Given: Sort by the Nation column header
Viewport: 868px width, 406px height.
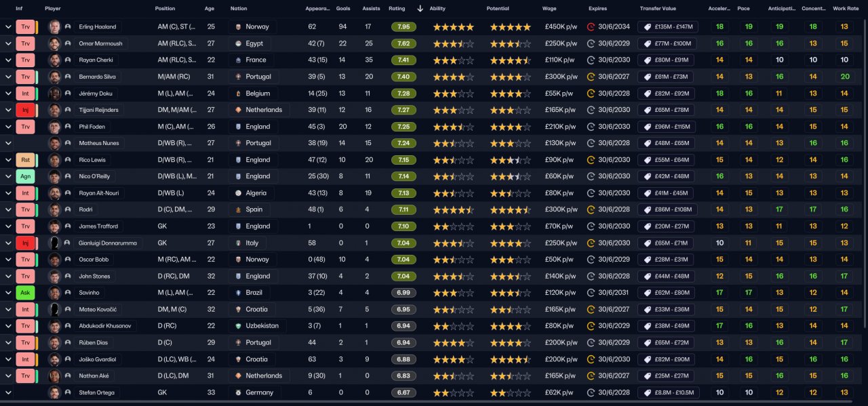Looking at the screenshot, I should [x=239, y=9].
